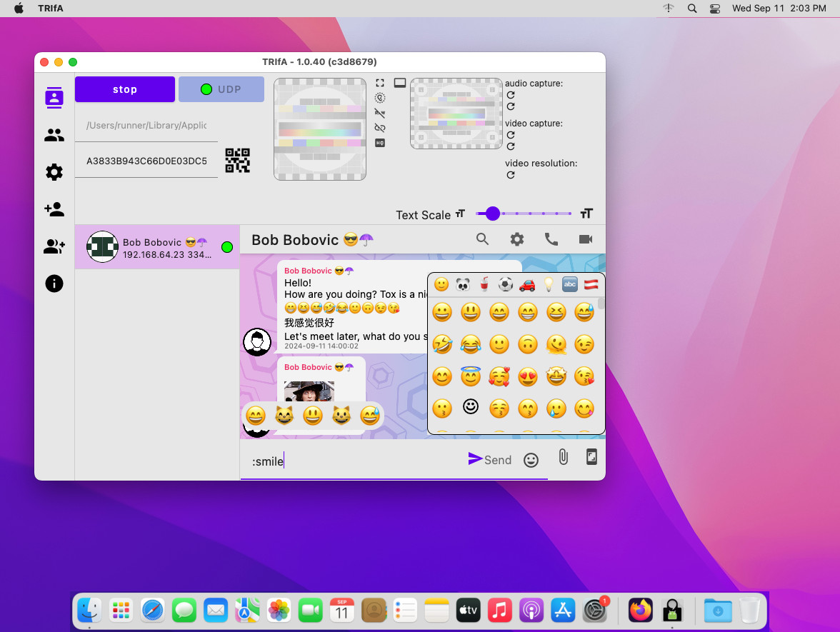Refresh the first audio capture device entry
Viewport: 840px width, 632px height.
pyautogui.click(x=511, y=95)
